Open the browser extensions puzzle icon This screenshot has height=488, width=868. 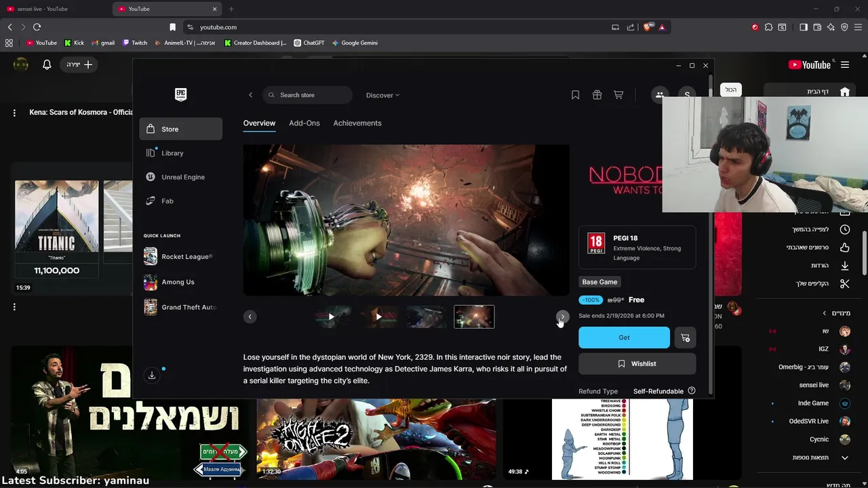768,27
